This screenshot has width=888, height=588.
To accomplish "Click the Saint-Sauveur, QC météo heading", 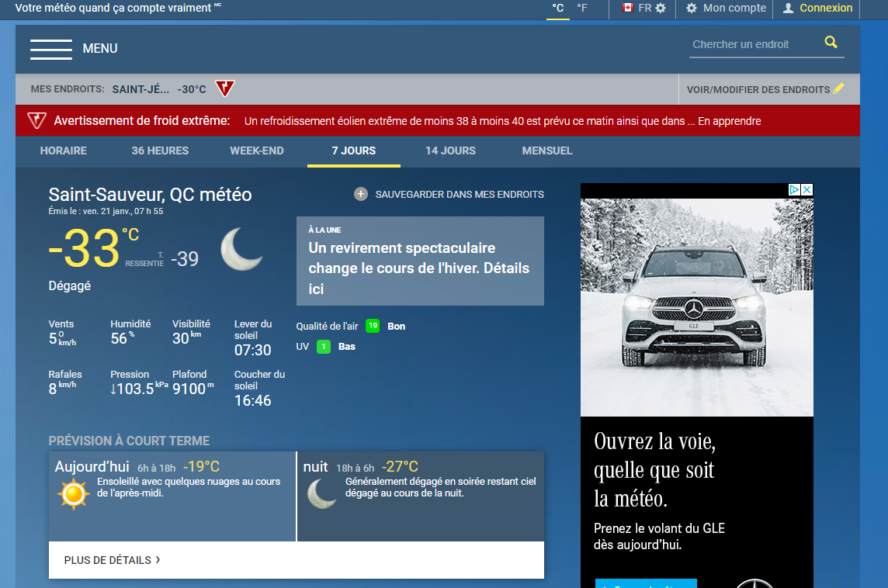I will click(150, 194).
